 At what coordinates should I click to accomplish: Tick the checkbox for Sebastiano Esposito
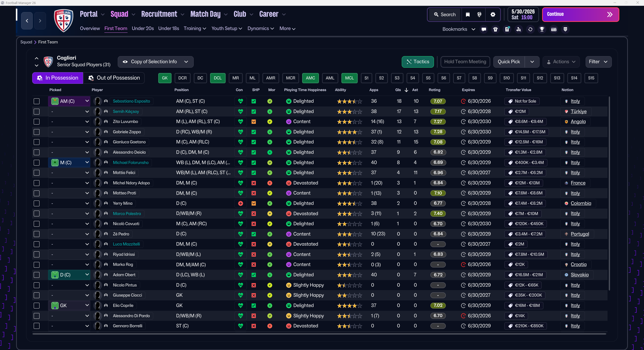[x=37, y=101]
